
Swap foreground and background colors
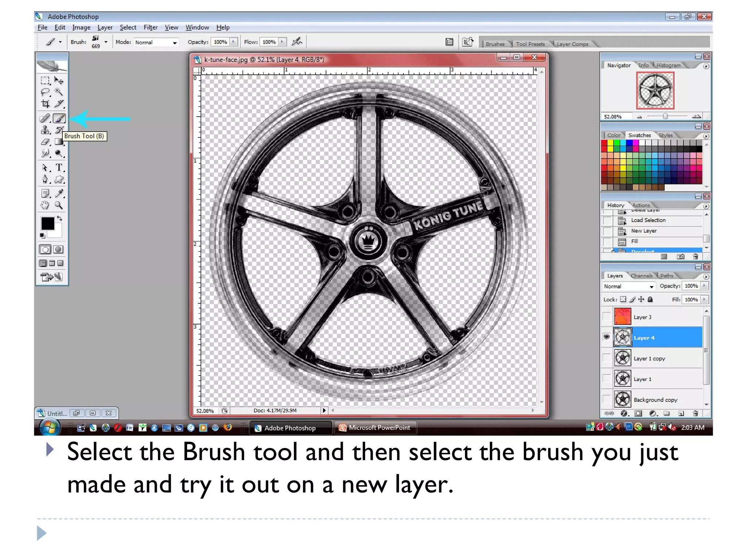click(x=59, y=218)
